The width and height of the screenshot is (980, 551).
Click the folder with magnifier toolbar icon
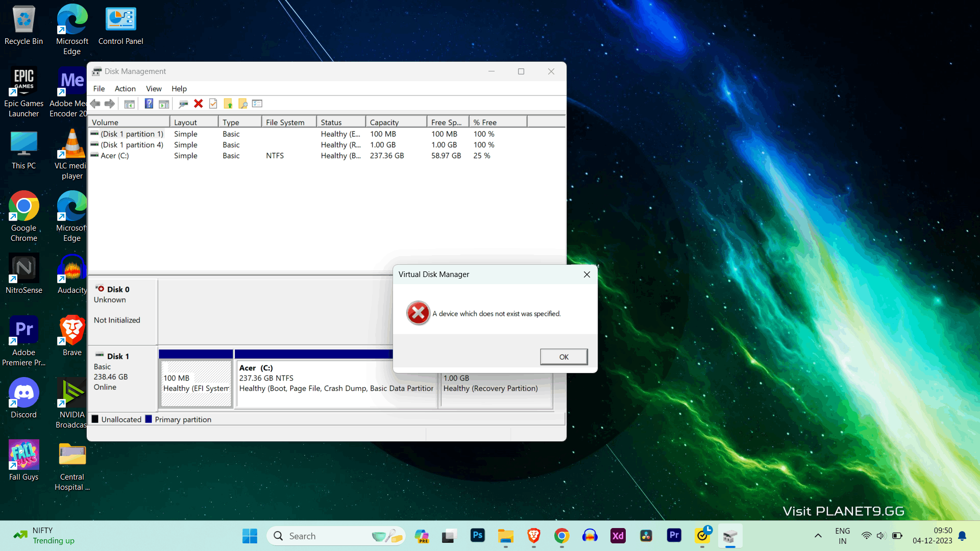[x=243, y=104]
